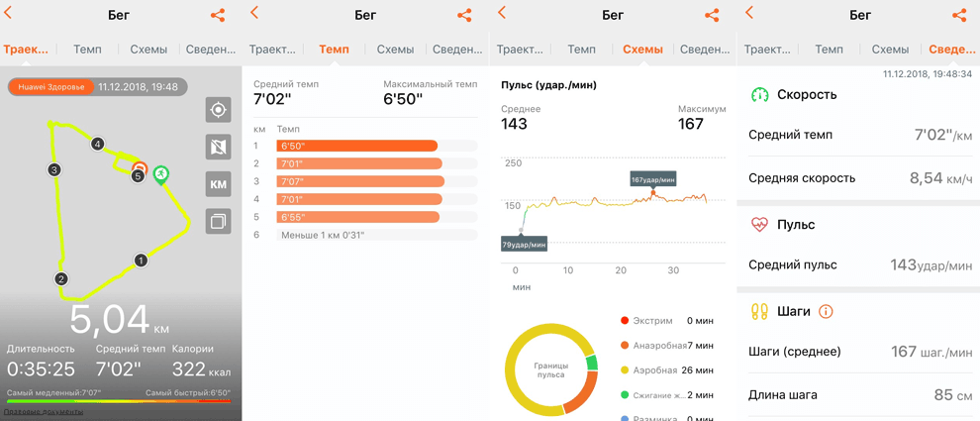Viewport: 980px width, 421px height.
Task: Select the kilometer 1 pace bar 6'50"
Action: tap(358, 146)
